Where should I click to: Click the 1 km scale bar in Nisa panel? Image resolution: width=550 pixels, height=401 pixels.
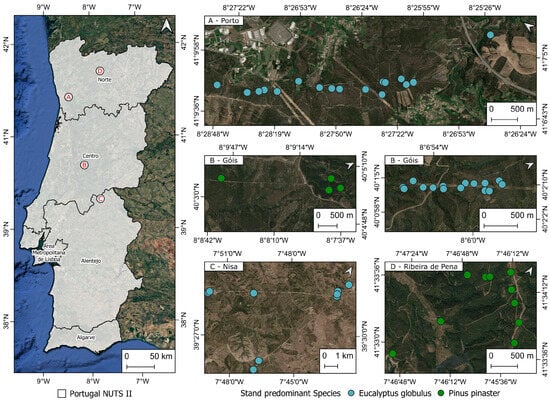click(x=331, y=366)
